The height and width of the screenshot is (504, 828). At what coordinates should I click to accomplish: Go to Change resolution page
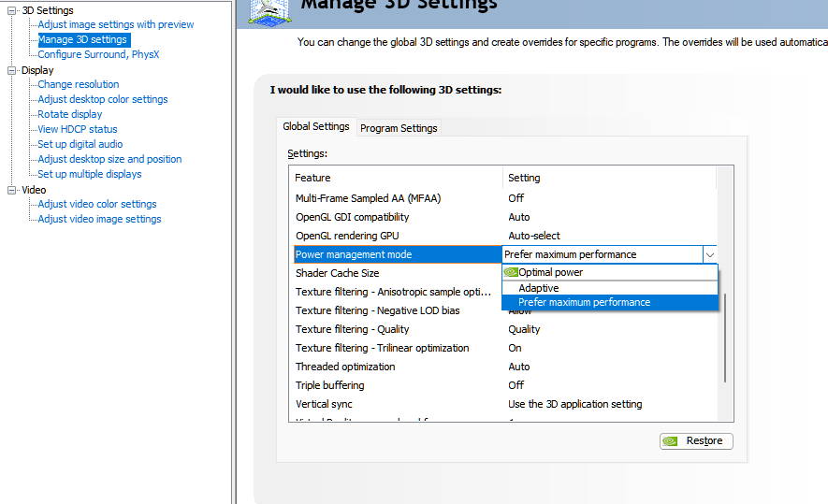tap(79, 84)
